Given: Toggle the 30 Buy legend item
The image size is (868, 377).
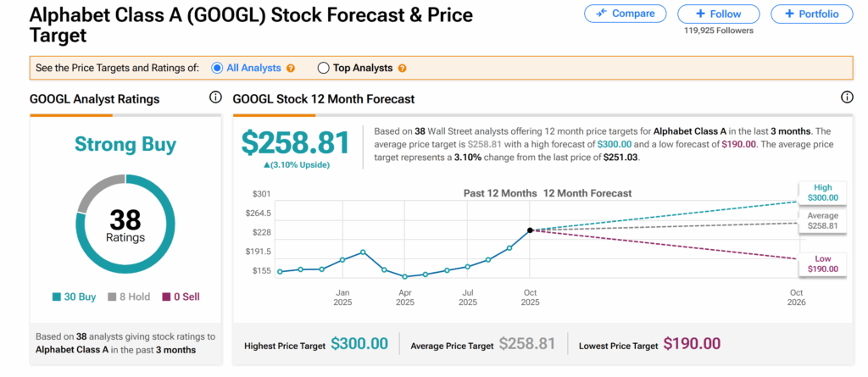Looking at the screenshot, I should click(75, 297).
